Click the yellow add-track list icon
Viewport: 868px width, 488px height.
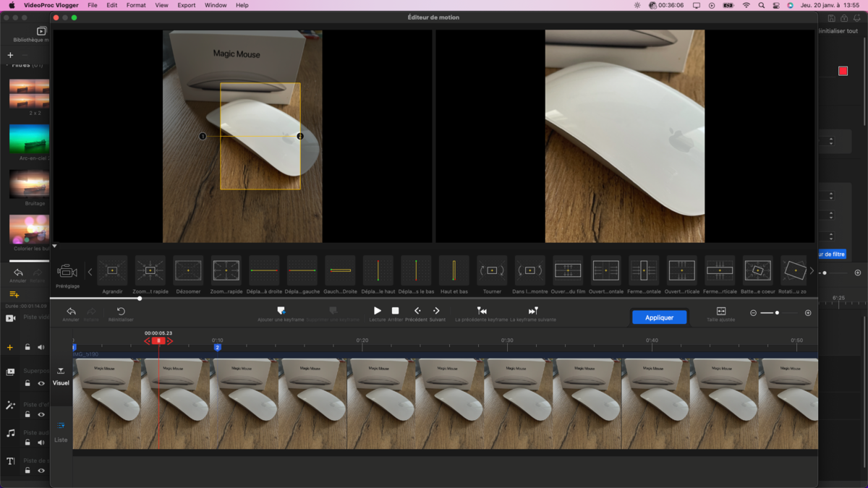pos(14,294)
